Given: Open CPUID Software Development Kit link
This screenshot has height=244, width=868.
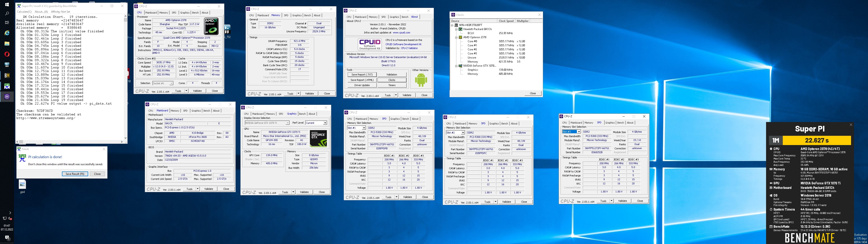Looking at the screenshot, I should click(403, 44).
